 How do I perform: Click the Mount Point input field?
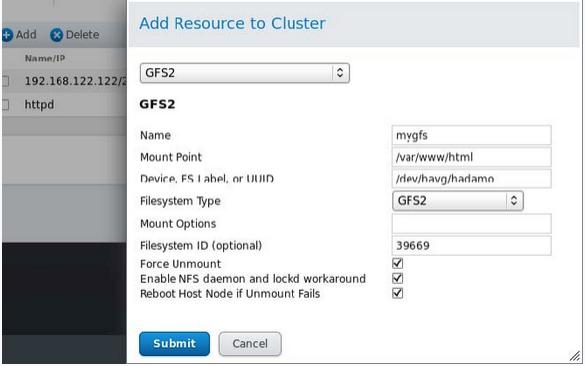472,157
